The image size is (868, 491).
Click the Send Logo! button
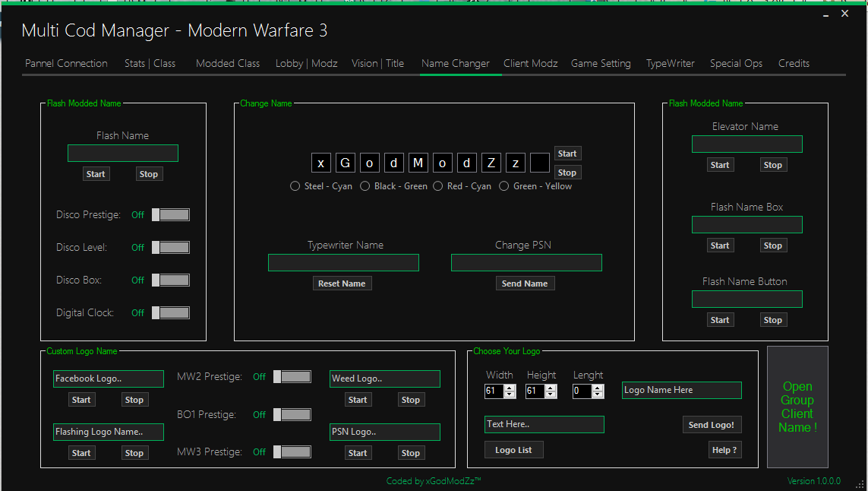tap(712, 425)
